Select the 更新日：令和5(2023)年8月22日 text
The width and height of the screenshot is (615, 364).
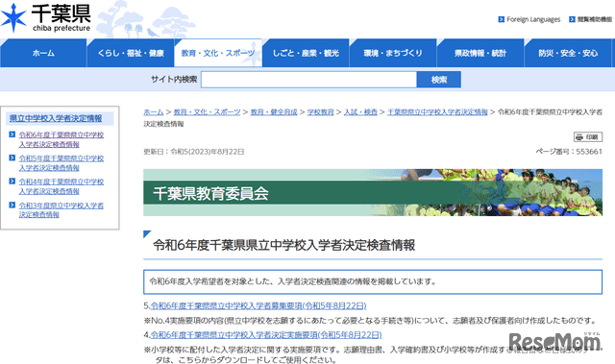[x=194, y=152]
